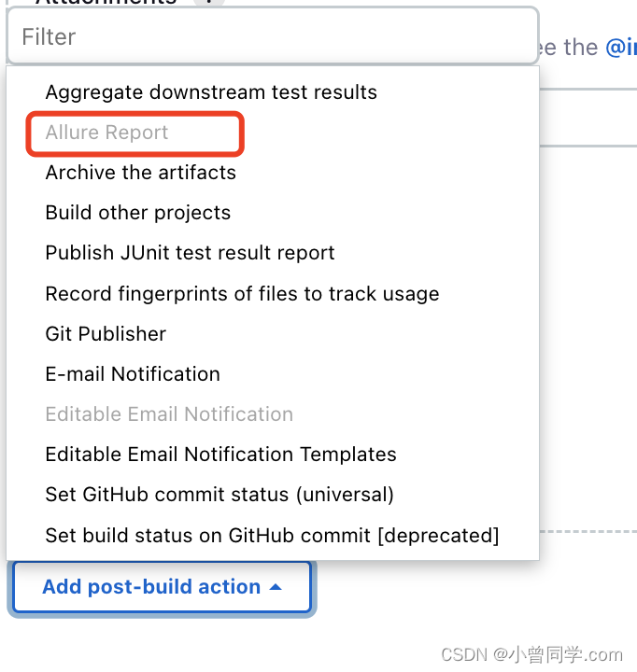This screenshot has width=637, height=672.
Task: Click the dashed section divider line
Action: coord(588,531)
